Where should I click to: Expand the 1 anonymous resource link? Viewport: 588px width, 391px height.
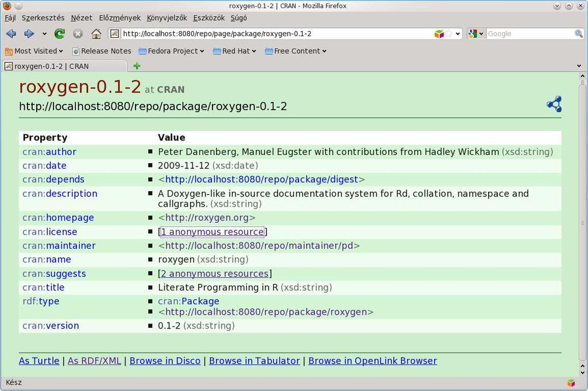point(212,232)
